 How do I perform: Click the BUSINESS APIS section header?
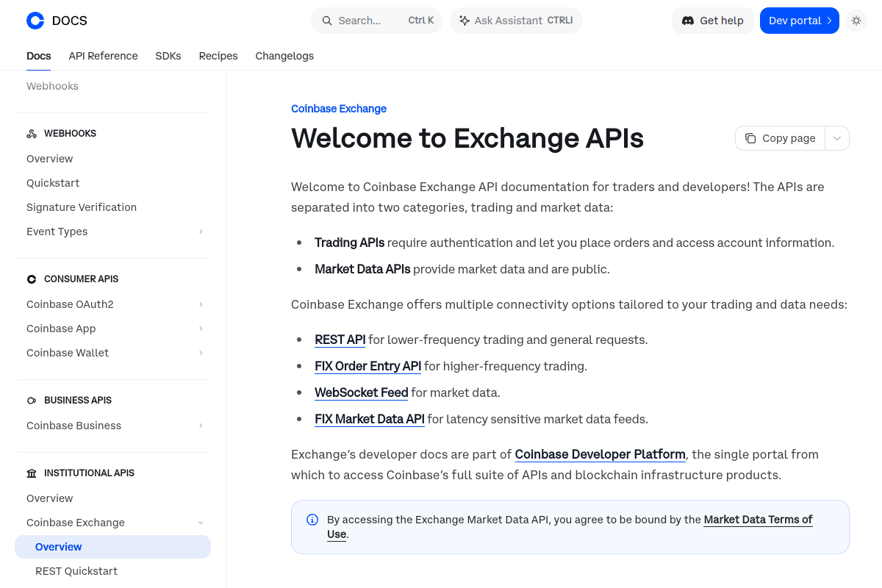78,401
